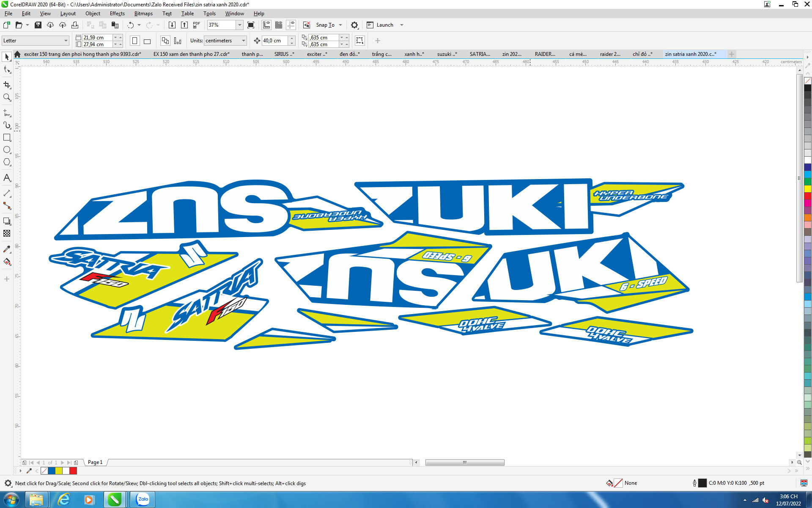Click the yellow swatch in document palette
812x508 pixels.
(59, 471)
